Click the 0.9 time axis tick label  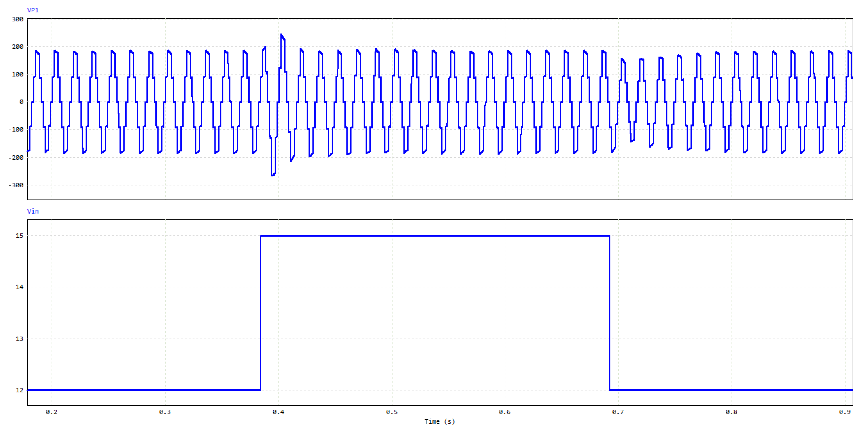(x=845, y=412)
